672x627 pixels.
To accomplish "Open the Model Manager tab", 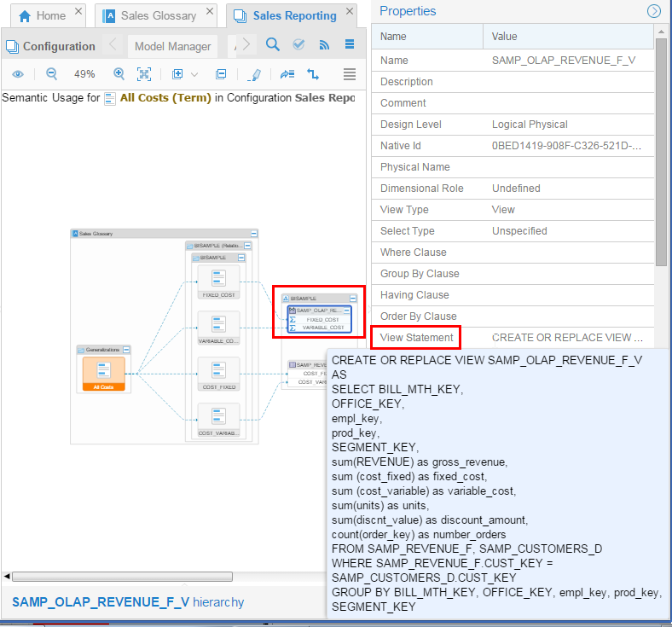I will (x=173, y=46).
